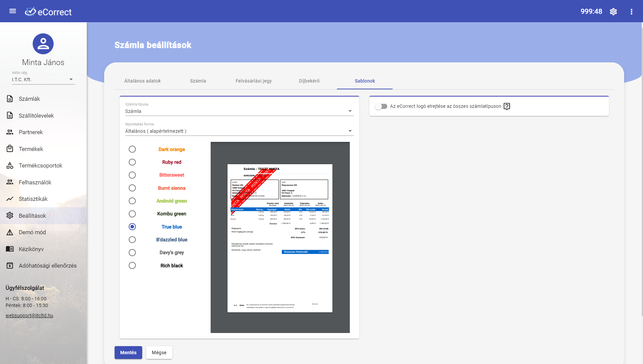Click the Mégse cancel button
643x364 pixels.
click(x=159, y=353)
